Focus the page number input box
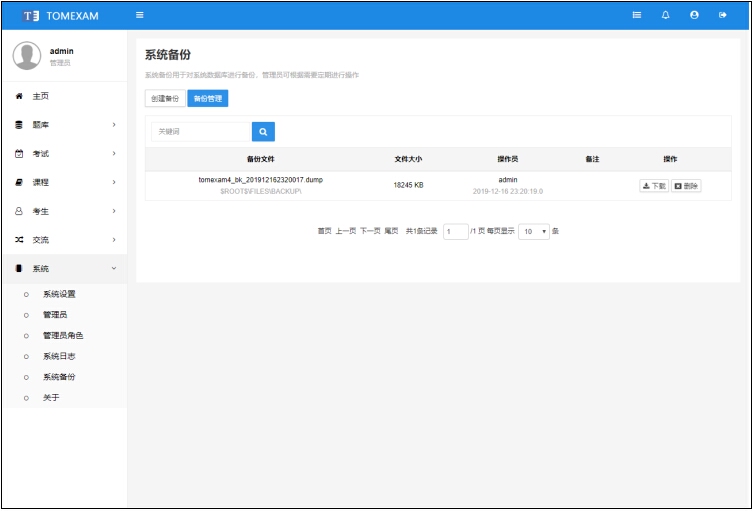755x511 pixels. [x=456, y=232]
